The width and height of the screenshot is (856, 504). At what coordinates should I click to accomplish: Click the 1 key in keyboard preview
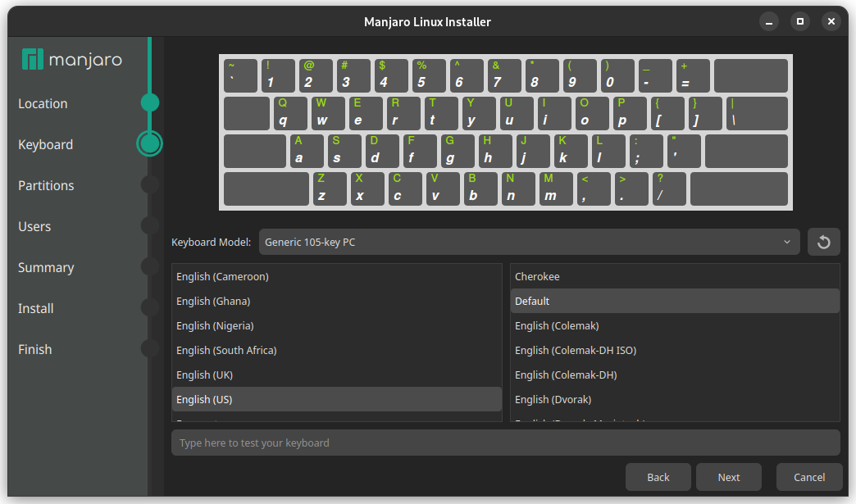click(278, 76)
